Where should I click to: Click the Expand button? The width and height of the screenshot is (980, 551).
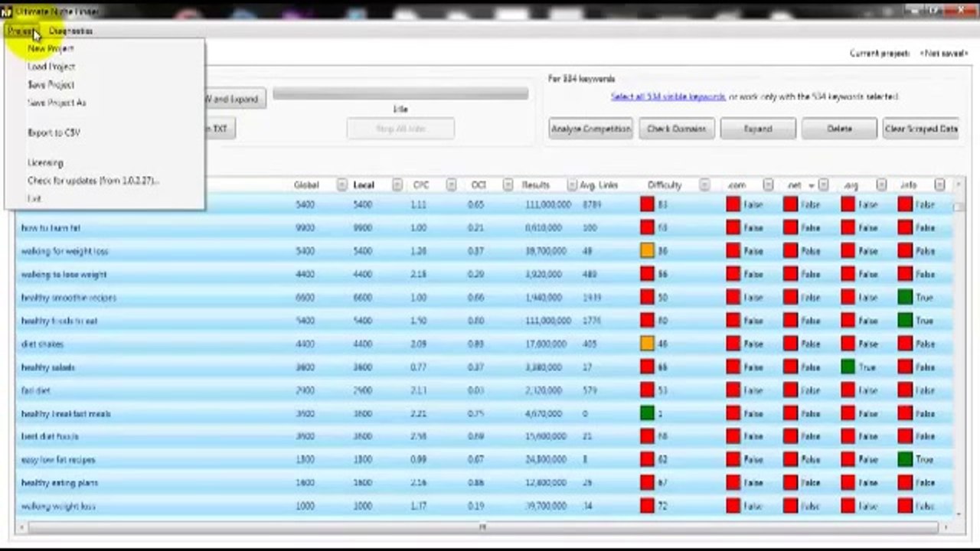pyautogui.click(x=758, y=129)
